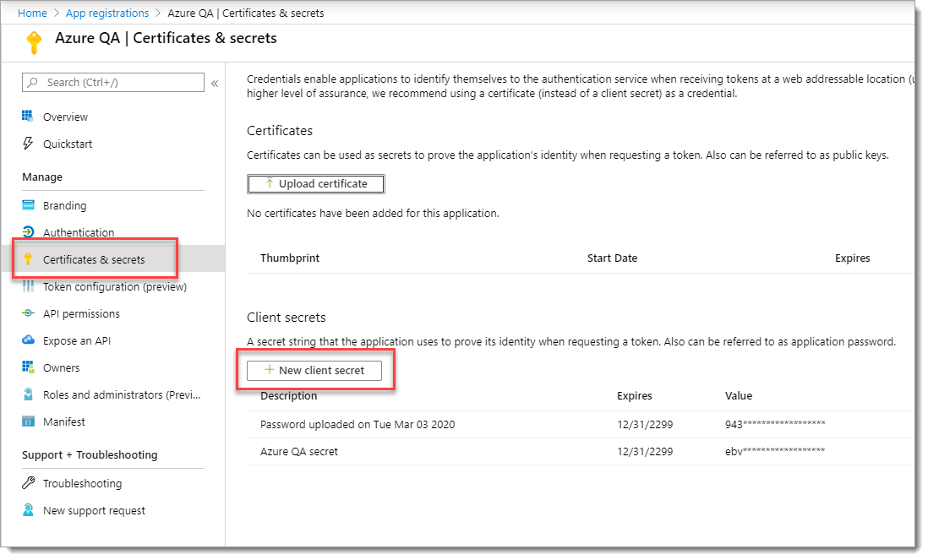The width and height of the screenshot is (928, 560).
Task: Open Certificates & secrets menu item
Action: 94,259
